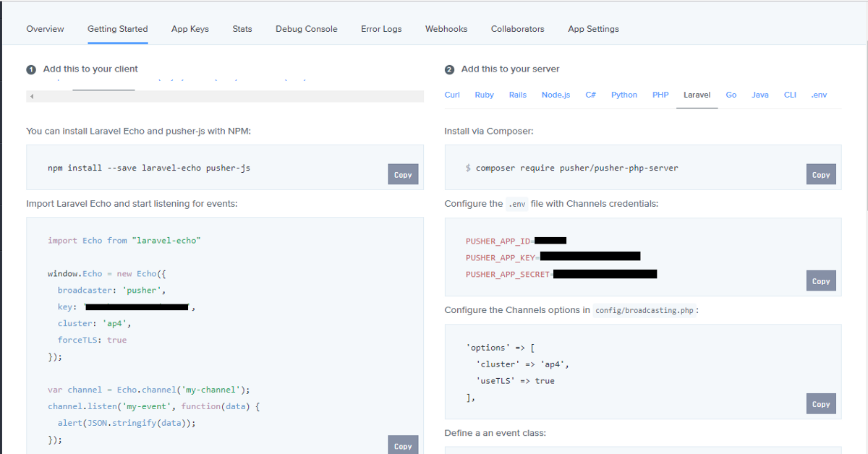
Task: View the Stats tab
Action: 242,29
